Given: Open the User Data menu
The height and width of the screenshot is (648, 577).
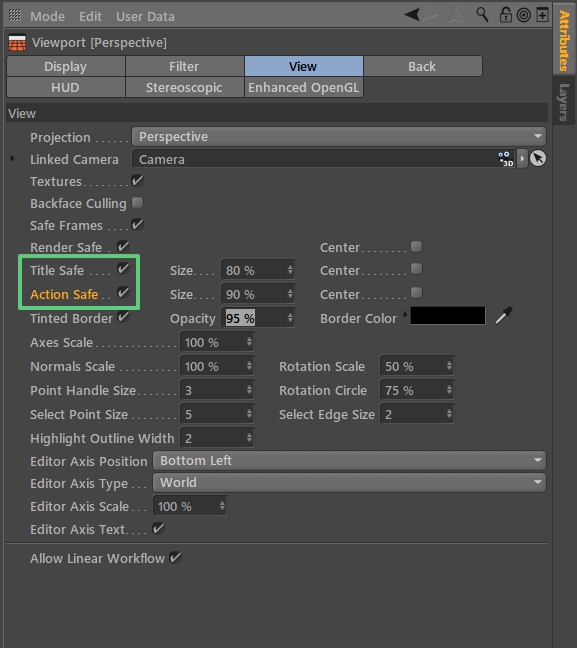Looking at the screenshot, I should click(145, 17).
